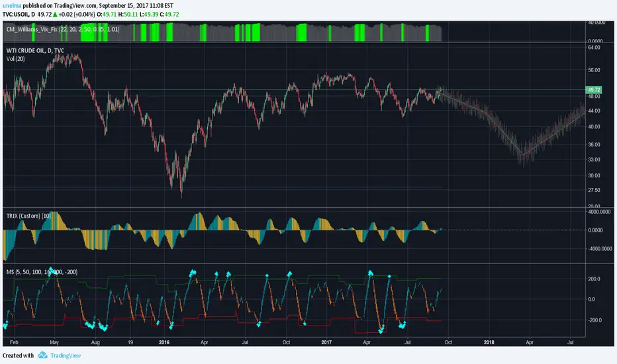This screenshot has width=617, height=364.
Task: Click the -4000.0000 TRIX axis label
Action: click(x=600, y=249)
